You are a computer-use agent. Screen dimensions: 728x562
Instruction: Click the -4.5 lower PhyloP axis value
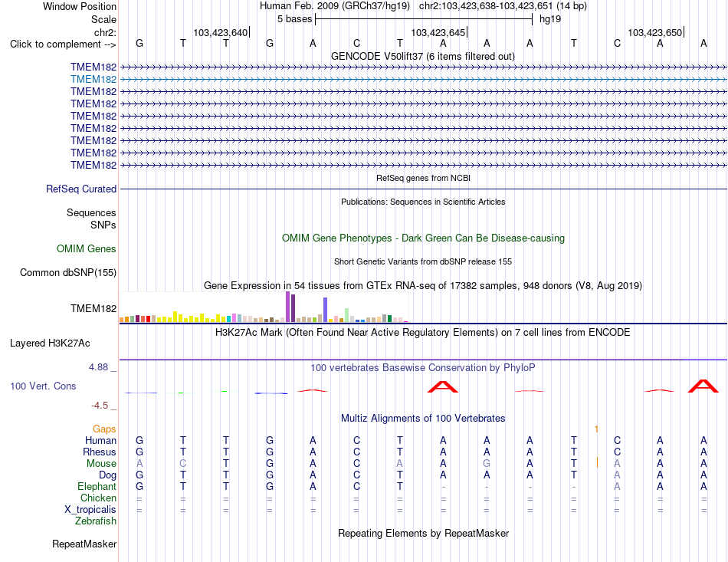[x=100, y=406]
